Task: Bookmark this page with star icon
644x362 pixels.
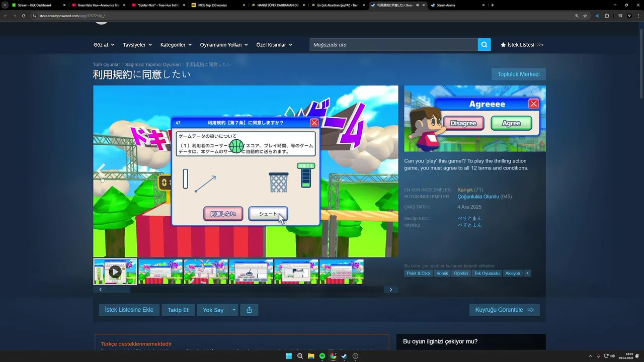Action: 585,16
